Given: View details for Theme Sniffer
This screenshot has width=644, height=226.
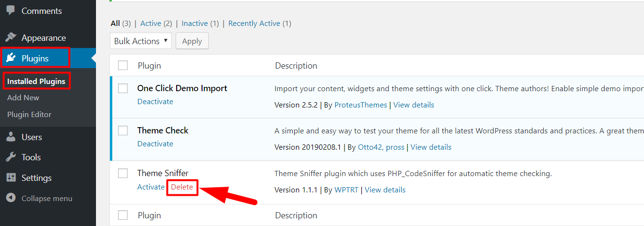Looking at the screenshot, I should (x=385, y=190).
